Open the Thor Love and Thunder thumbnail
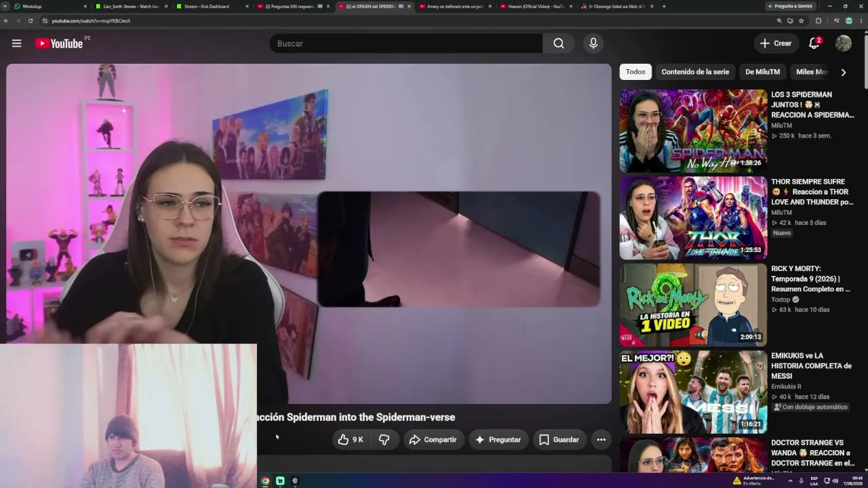Image resolution: width=868 pixels, height=488 pixels. tap(693, 218)
